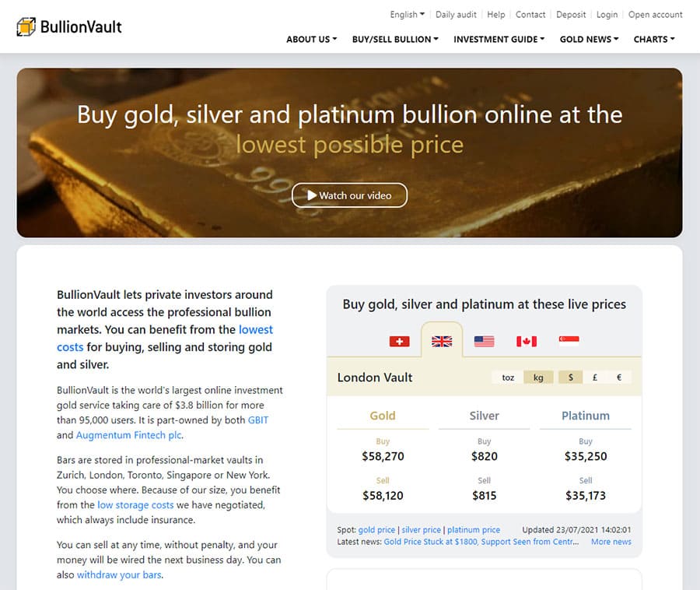Select the Platinum price column tab

(585, 416)
